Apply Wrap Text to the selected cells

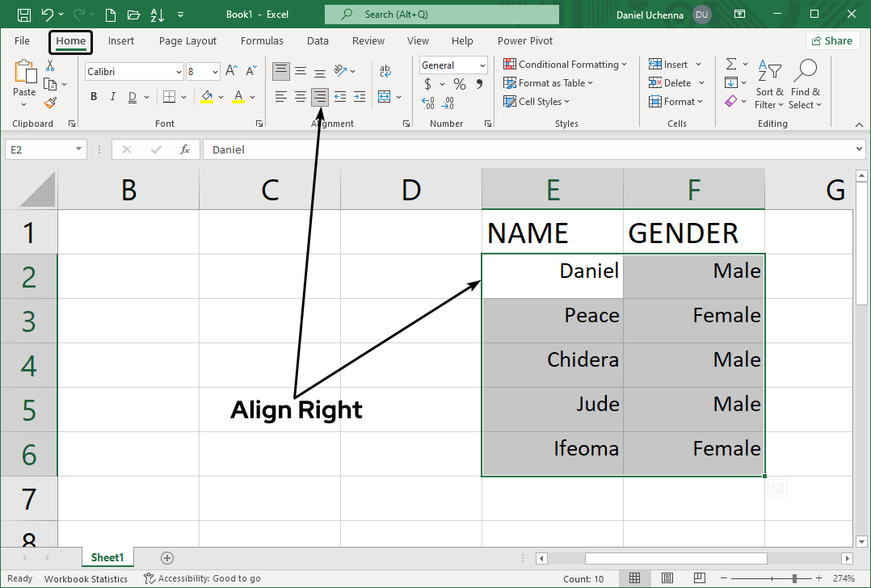click(x=384, y=71)
